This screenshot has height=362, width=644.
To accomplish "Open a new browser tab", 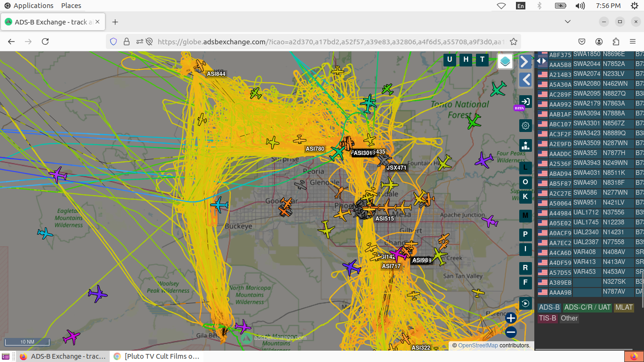I will pos(115,22).
